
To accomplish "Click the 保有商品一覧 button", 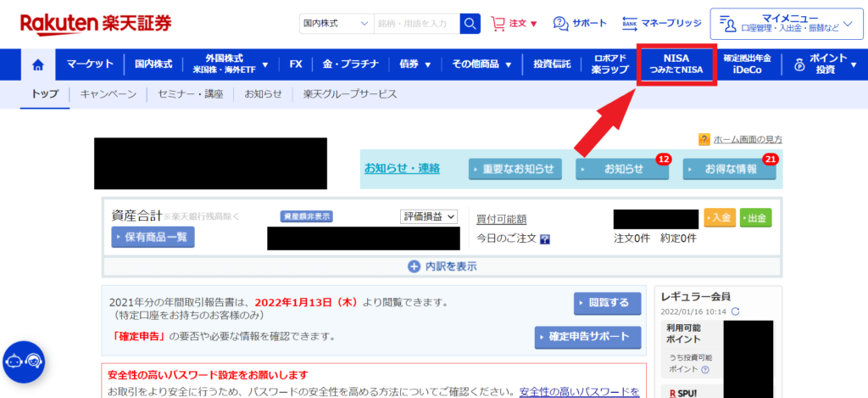I will [x=153, y=238].
